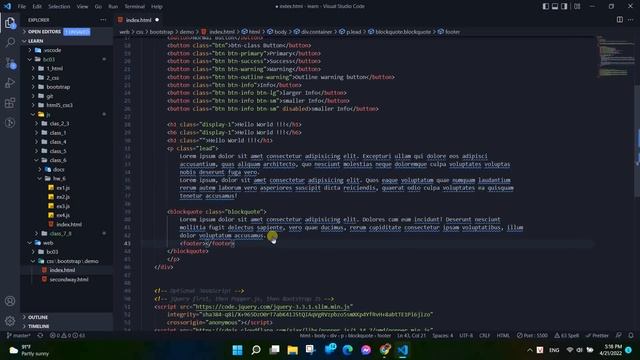Viewport: 640px width, 360px height.
Task: Open the Search view in activity bar
Action: click(x=10, y=42)
